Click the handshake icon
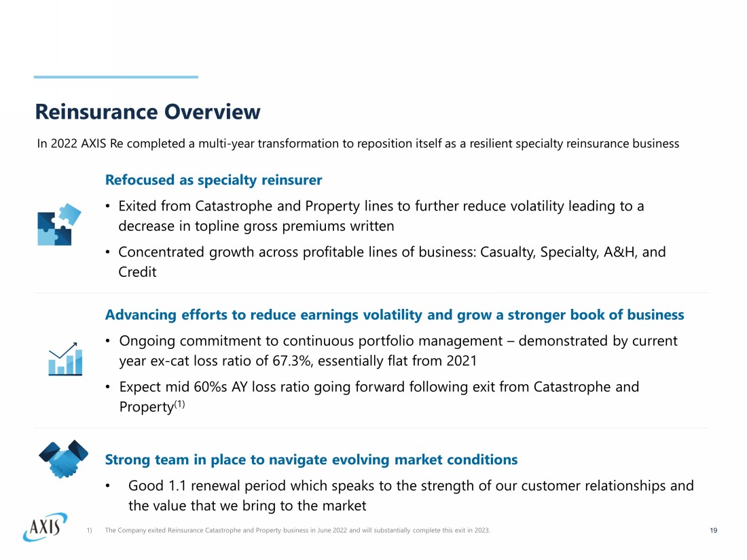Image resolution: width=747 pixels, height=560 pixels. tap(63, 458)
